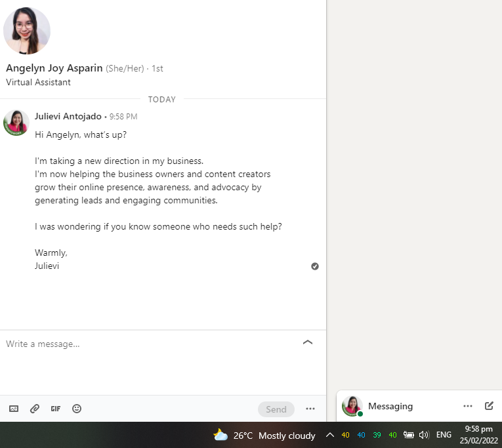Open the volume control tray icon

click(424, 435)
